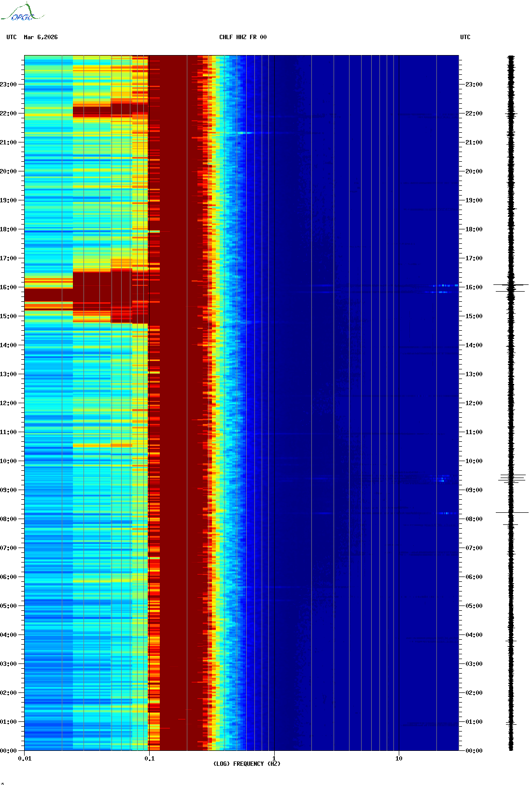This screenshot has height=789, width=532.
Task: Click the UTC label at top right
Action: click(x=465, y=37)
